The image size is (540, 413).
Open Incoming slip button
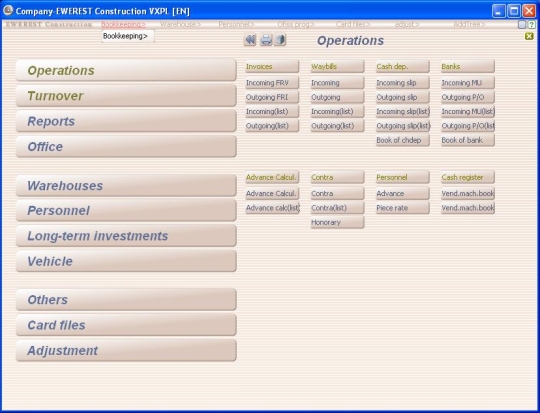point(403,83)
